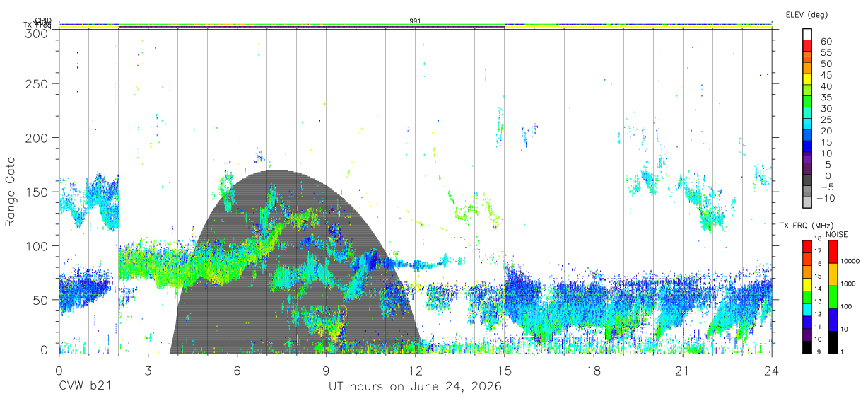Click the x-axis tick label '24'

pos(771,371)
